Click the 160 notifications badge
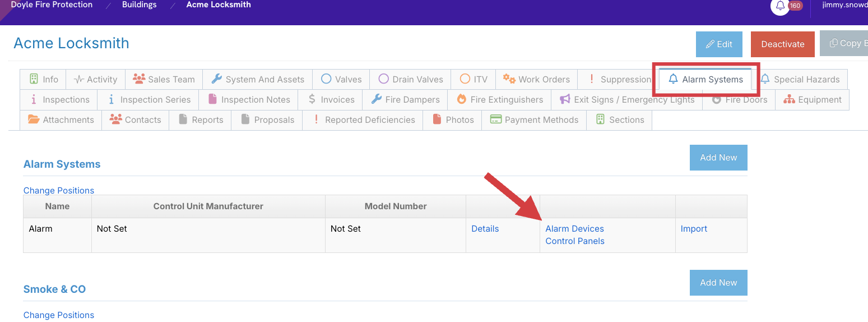Screen dimensions: 868x322 point(795,6)
